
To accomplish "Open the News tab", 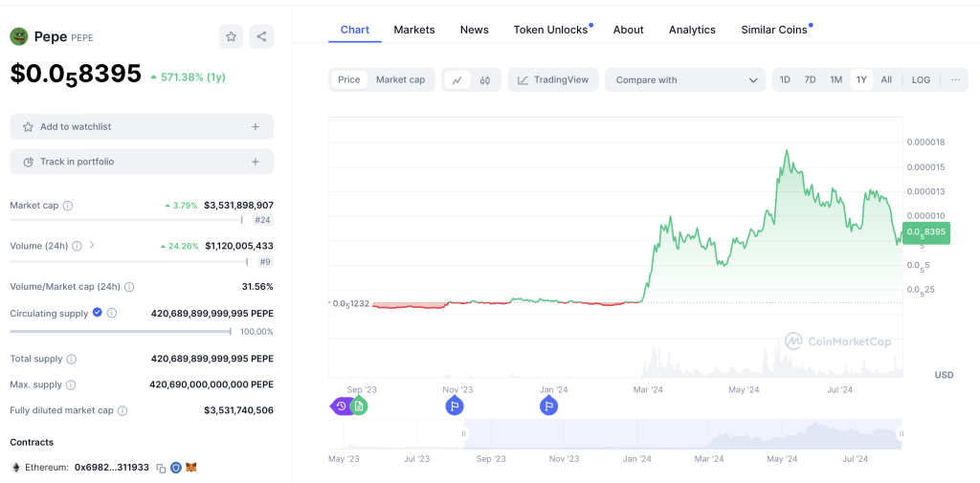I will (475, 30).
